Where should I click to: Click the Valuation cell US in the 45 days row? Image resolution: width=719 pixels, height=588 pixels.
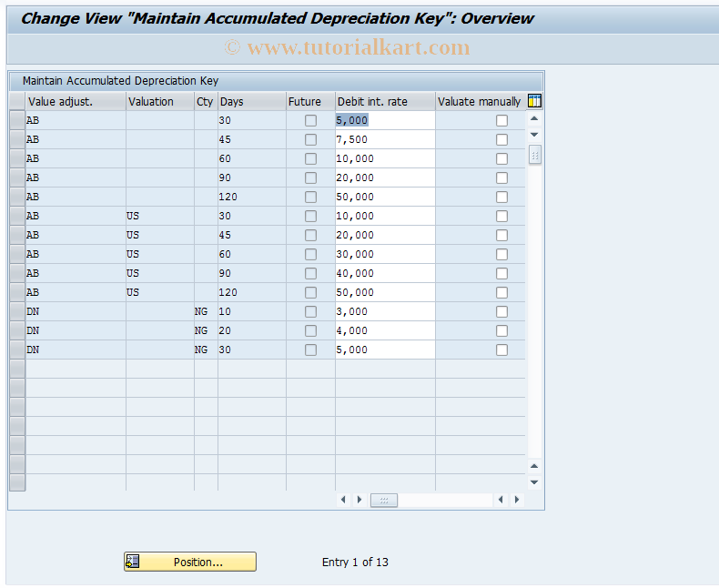[160, 236]
